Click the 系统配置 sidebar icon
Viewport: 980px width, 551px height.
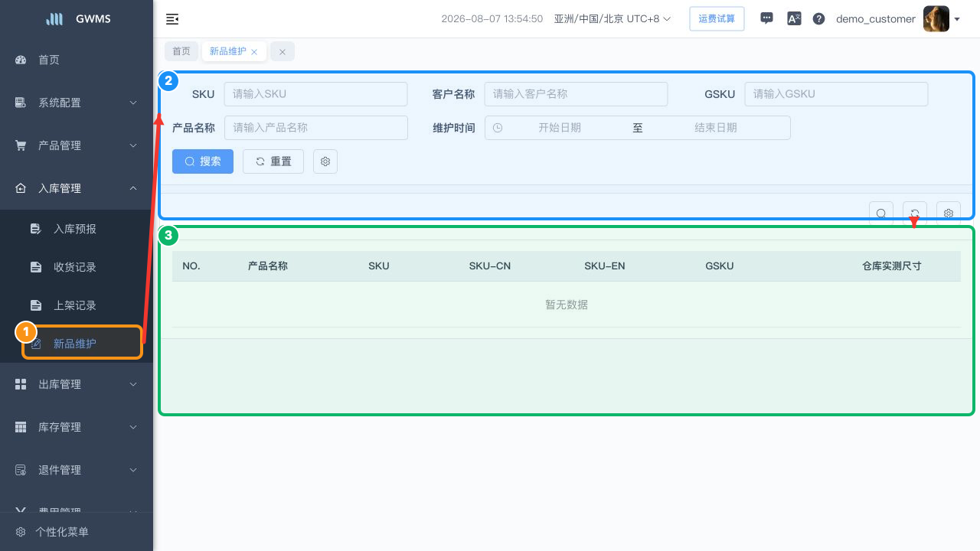21,103
